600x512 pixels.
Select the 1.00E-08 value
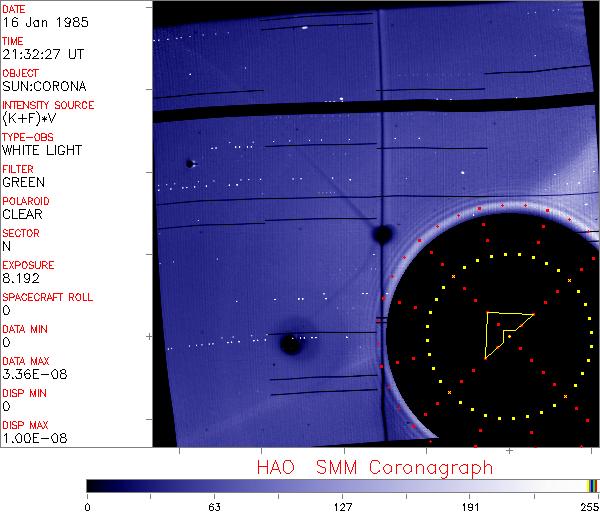[35, 438]
